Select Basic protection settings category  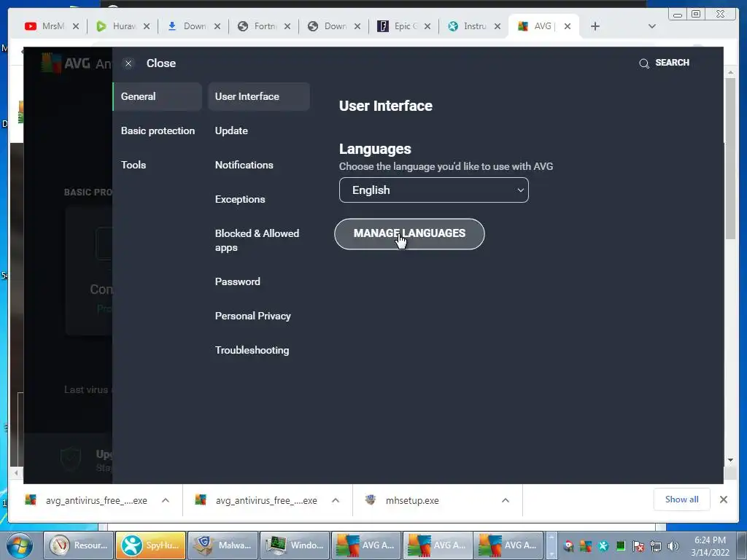coord(158,131)
